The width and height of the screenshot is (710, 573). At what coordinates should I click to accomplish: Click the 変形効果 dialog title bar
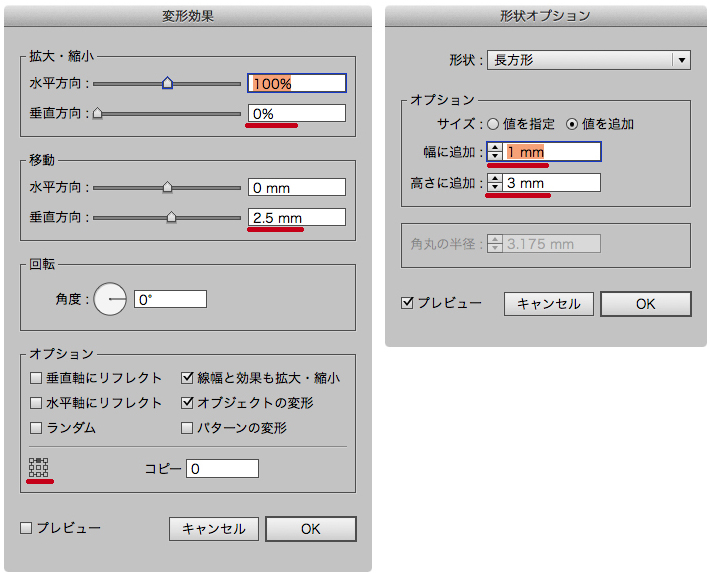(x=188, y=16)
